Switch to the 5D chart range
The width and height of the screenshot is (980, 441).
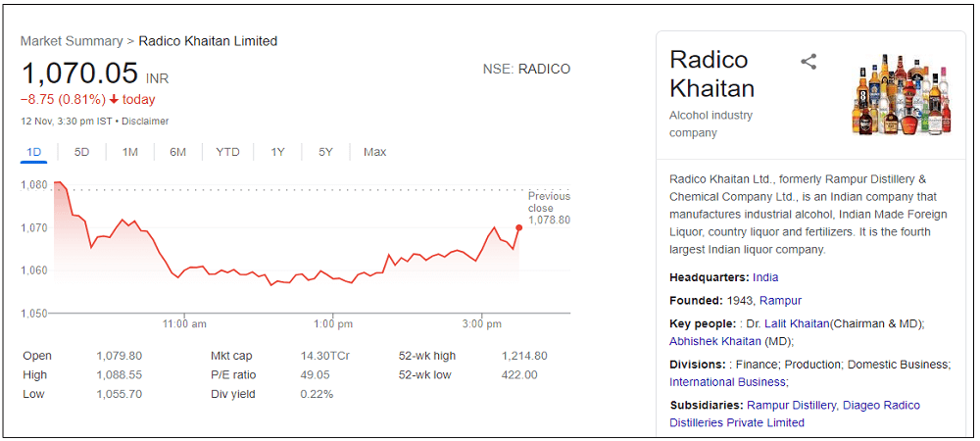click(x=82, y=152)
